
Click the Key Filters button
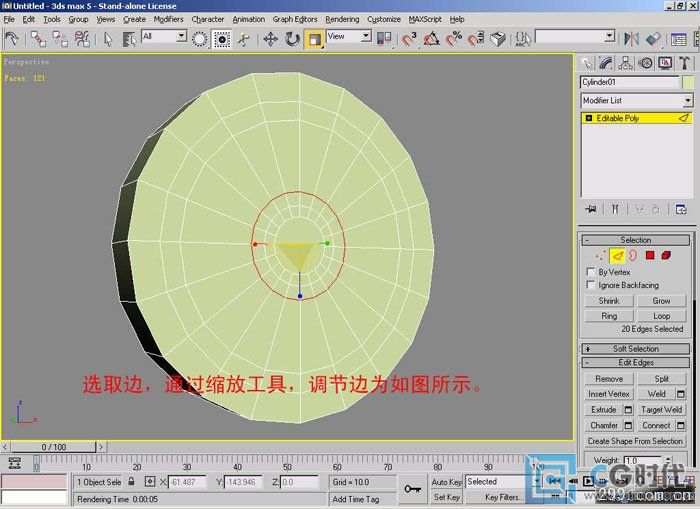point(502,497)
